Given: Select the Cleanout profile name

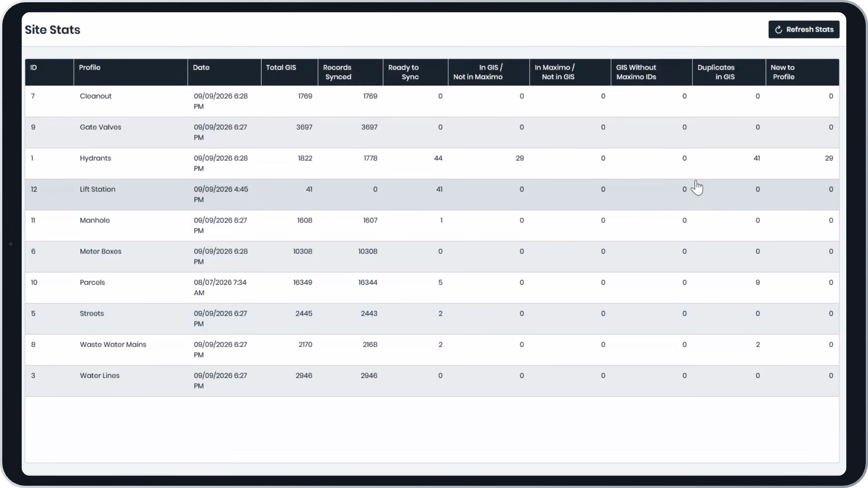Looking at the screenshot, I should (x=95, y=96).
